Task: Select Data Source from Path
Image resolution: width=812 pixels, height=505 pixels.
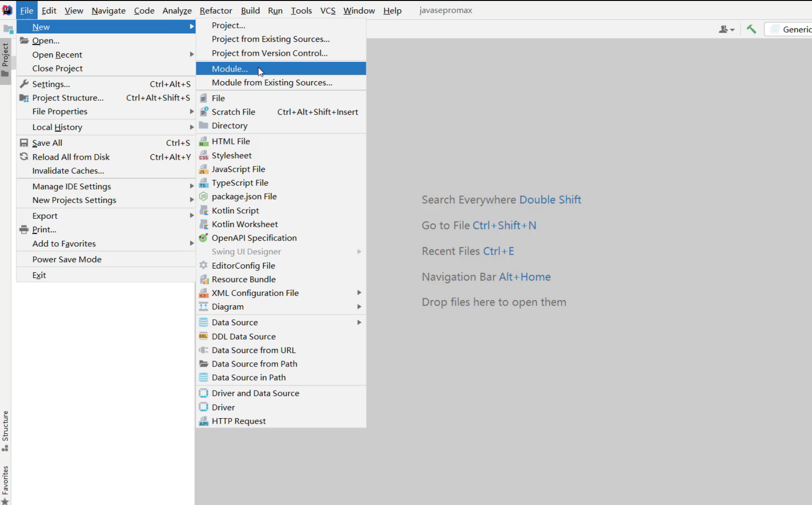Action: click(x=281, y=364)
